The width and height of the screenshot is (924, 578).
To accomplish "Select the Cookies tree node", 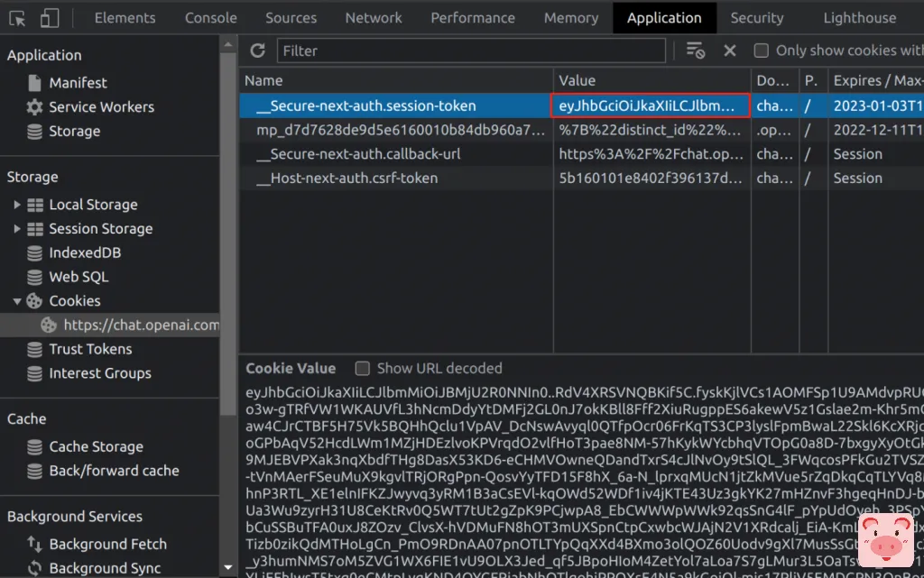I will (x=74, y=301).
